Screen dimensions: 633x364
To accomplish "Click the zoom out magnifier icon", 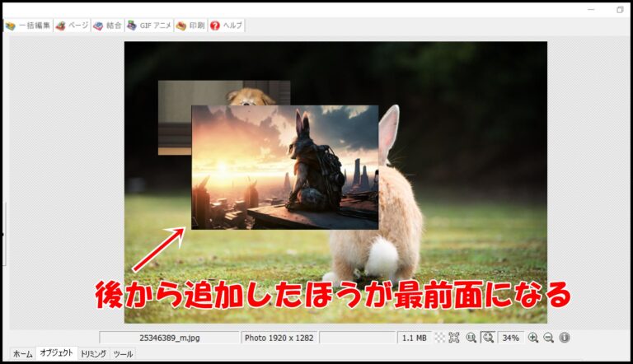I will pos(548,338).
